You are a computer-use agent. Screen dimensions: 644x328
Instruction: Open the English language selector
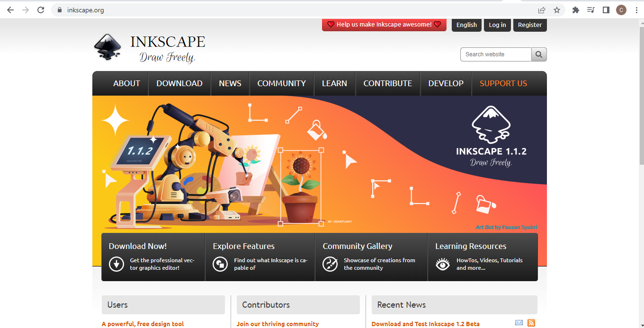(x=466, y=25)
